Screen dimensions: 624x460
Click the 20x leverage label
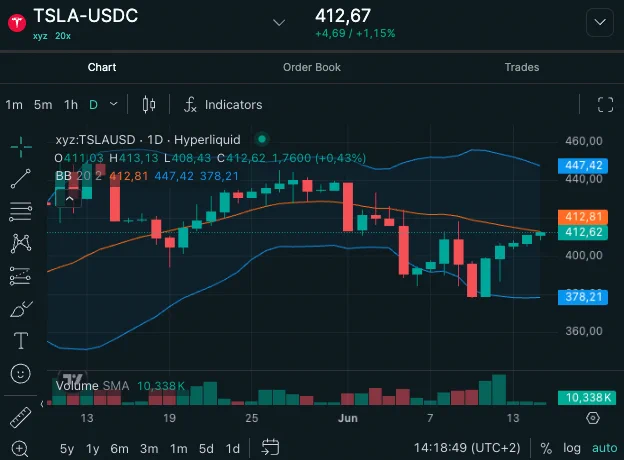(63, 36)
